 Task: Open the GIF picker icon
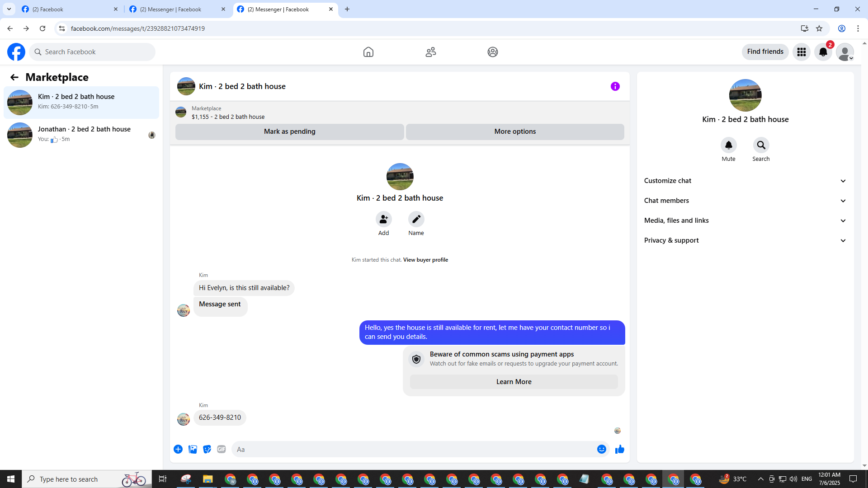coord(221,449)
